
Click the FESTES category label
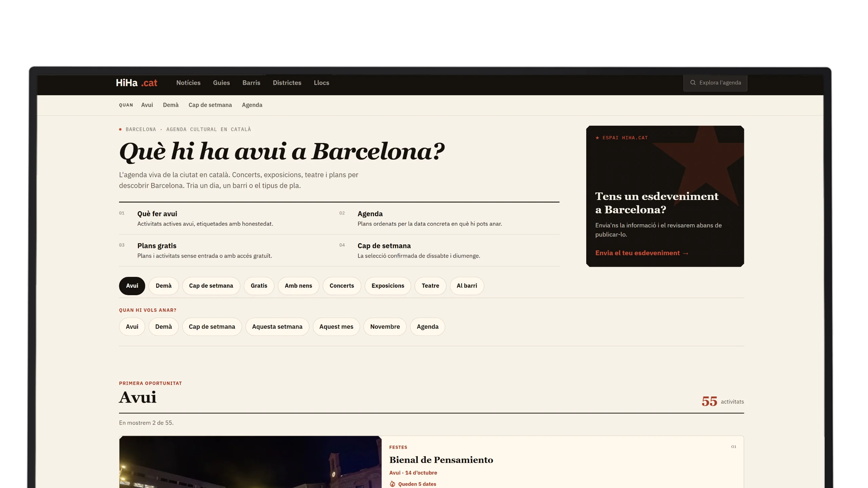[x=398, y=447]
